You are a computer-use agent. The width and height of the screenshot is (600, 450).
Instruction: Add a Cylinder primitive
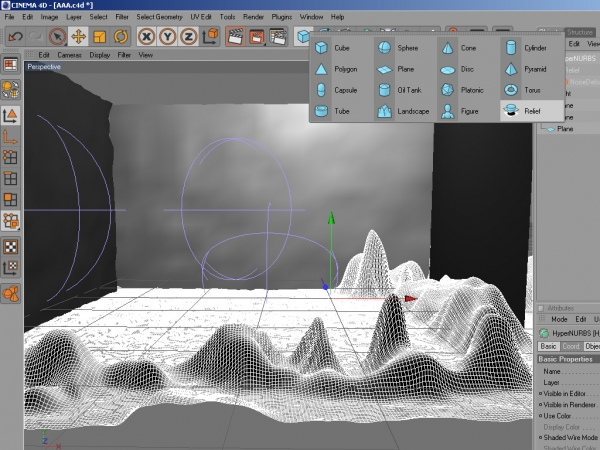coord(532,48)
